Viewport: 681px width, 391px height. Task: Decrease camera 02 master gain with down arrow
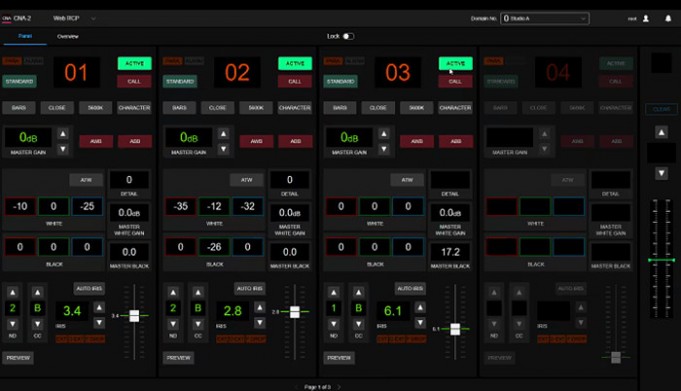click(x=224, y=149)
